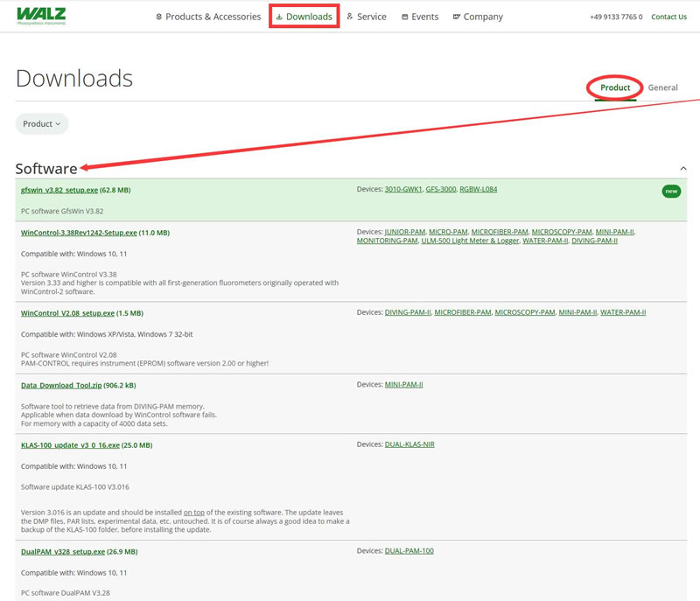The width and height of the screenshot is (700, 601).
Task: Open the Company navigation item
Action: [478, 17]
